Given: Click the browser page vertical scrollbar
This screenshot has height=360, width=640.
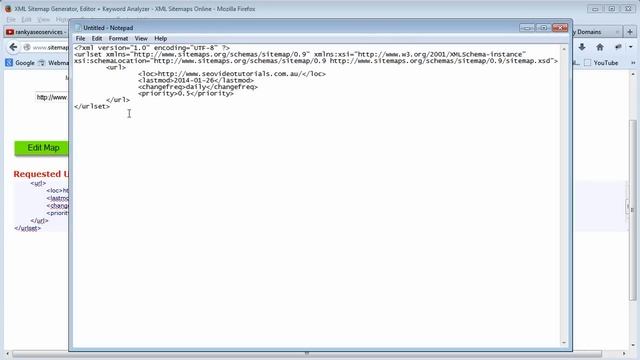Looking at the screenshot, I should (x=633, y=210).
